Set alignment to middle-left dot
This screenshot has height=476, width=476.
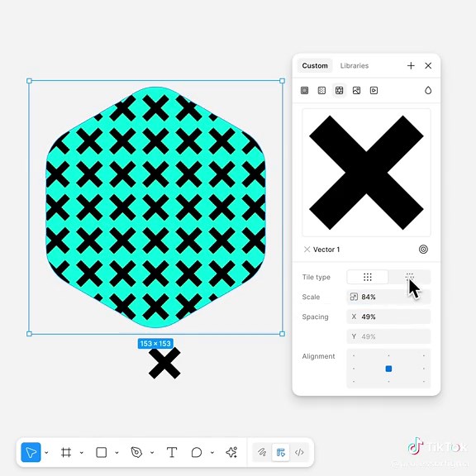tap(354, 369)
